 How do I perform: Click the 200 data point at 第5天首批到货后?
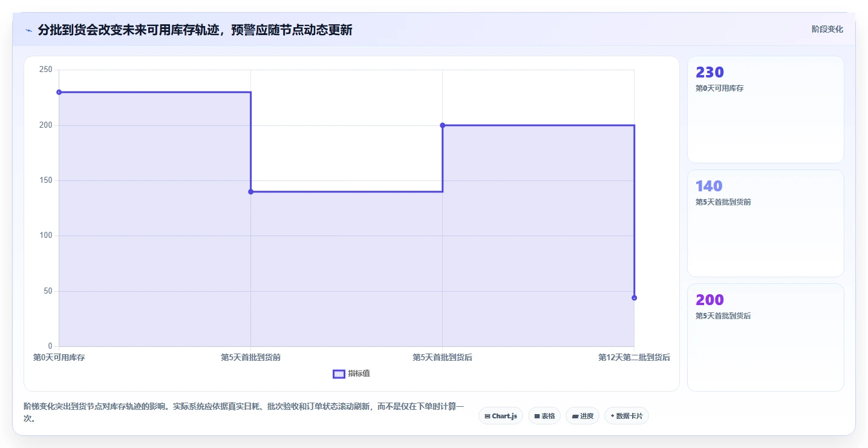(442, 125)
